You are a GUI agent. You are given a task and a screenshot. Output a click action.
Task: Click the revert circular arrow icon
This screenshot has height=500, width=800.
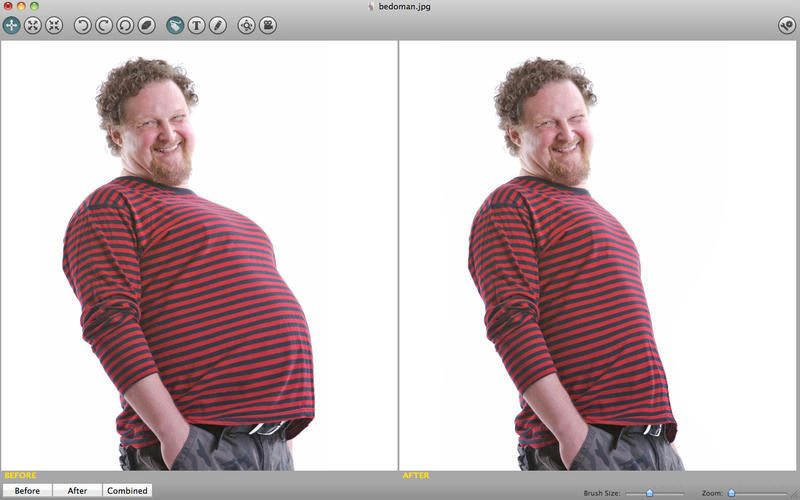126,25
